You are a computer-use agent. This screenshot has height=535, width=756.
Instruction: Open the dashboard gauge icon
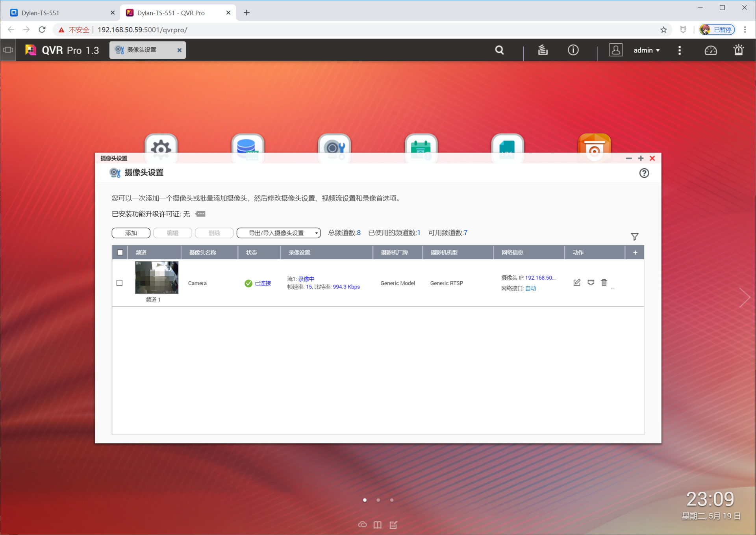pos(710,50)
